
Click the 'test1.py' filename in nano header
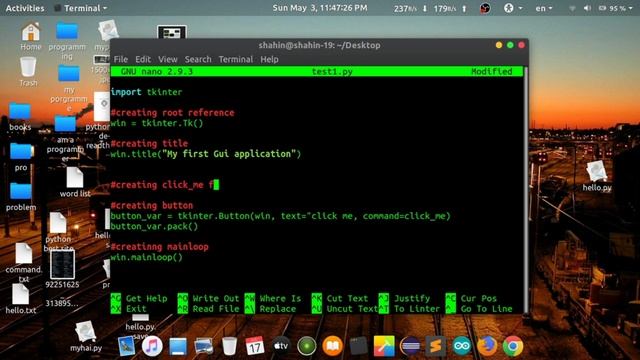click(x=332, y=71)
